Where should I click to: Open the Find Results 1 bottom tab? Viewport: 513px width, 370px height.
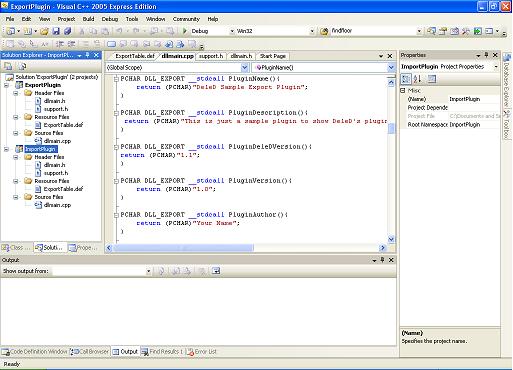(162, 351)
